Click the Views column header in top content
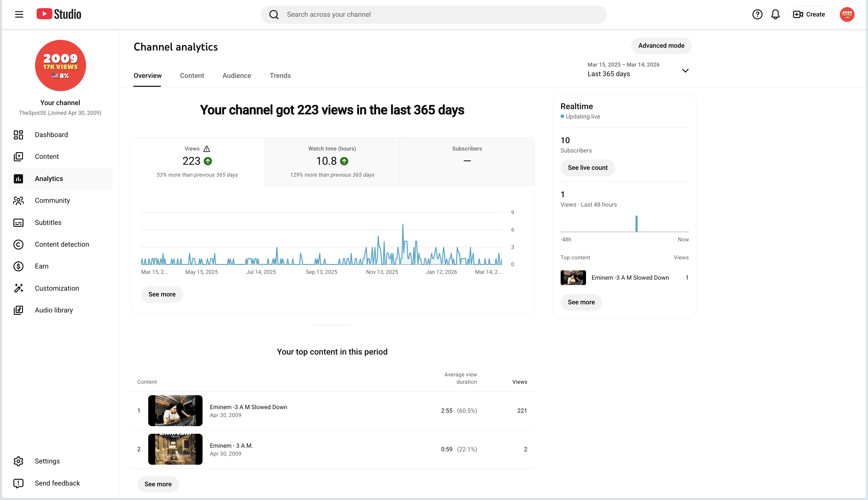 pos(520,382)
